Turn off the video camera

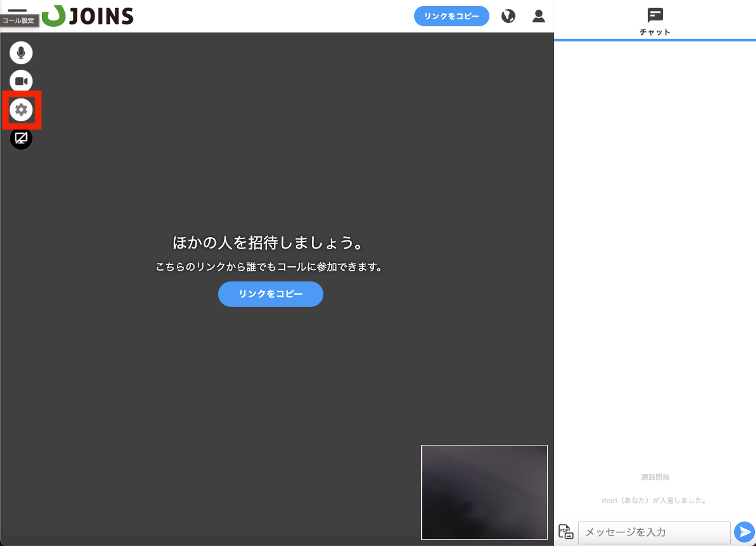click(x=21, y=81)
